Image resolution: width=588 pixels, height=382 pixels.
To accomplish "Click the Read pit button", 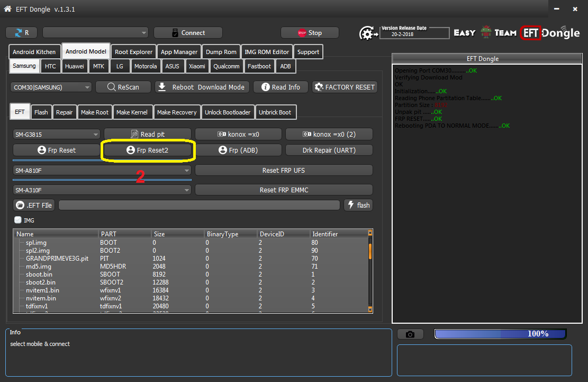I will click(x=147, y=134).
